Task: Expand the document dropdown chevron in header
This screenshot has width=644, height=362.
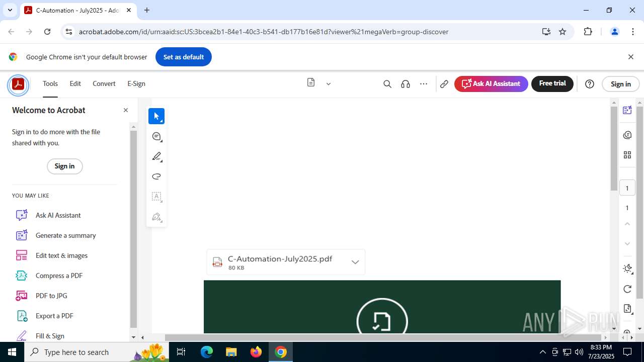Action: (329, 84)
